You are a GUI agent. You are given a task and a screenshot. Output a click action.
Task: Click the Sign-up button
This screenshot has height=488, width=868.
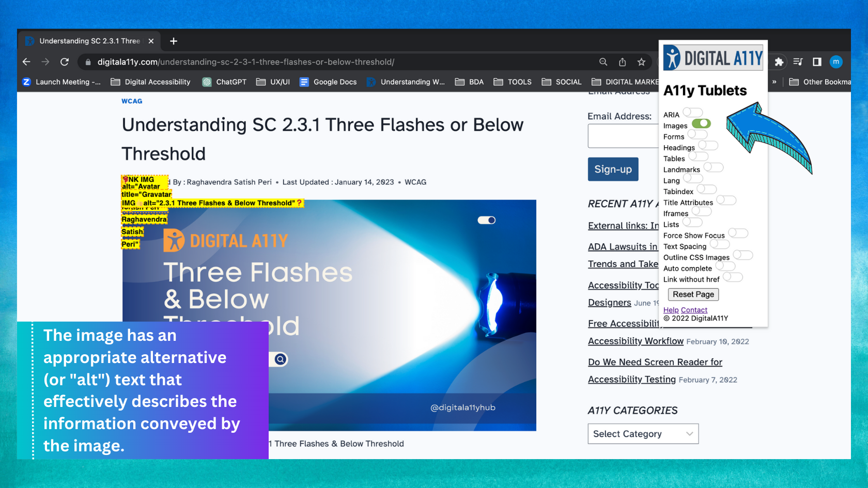[613, 169]
